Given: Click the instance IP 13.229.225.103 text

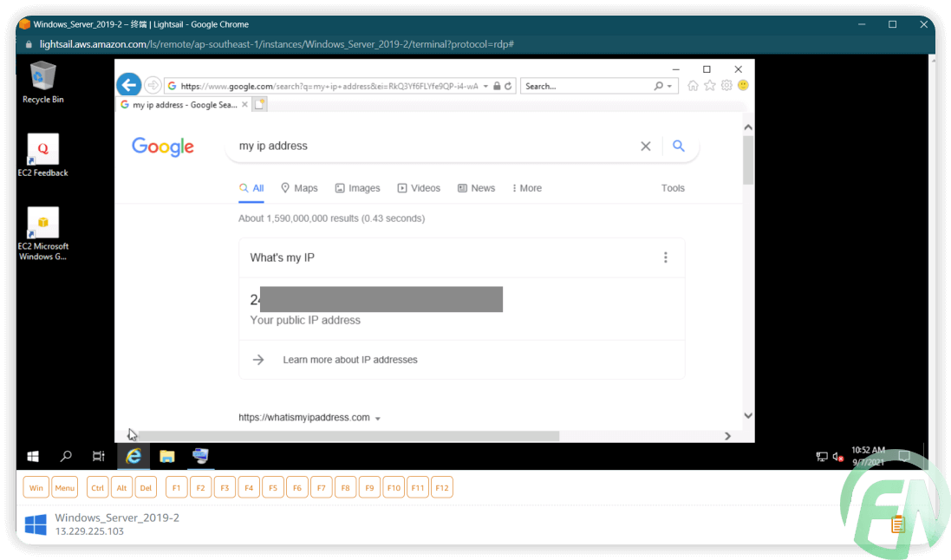Looking at the screenshot, I should point(89,531).
